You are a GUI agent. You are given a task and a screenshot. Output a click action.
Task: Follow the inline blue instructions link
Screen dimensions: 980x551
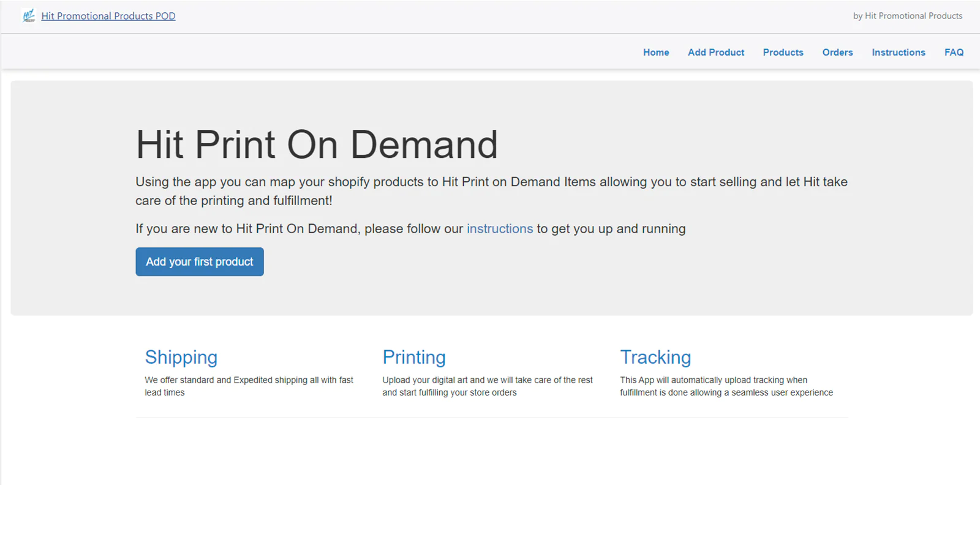point(500,229)
